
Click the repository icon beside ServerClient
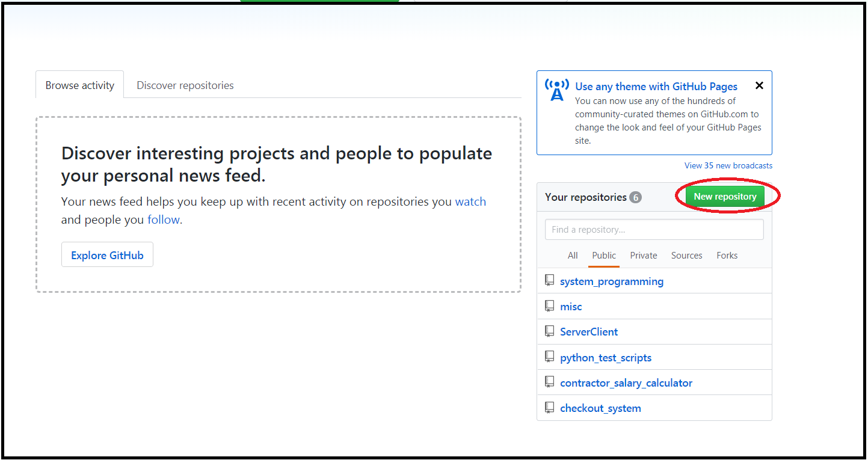tap(549, 331)
